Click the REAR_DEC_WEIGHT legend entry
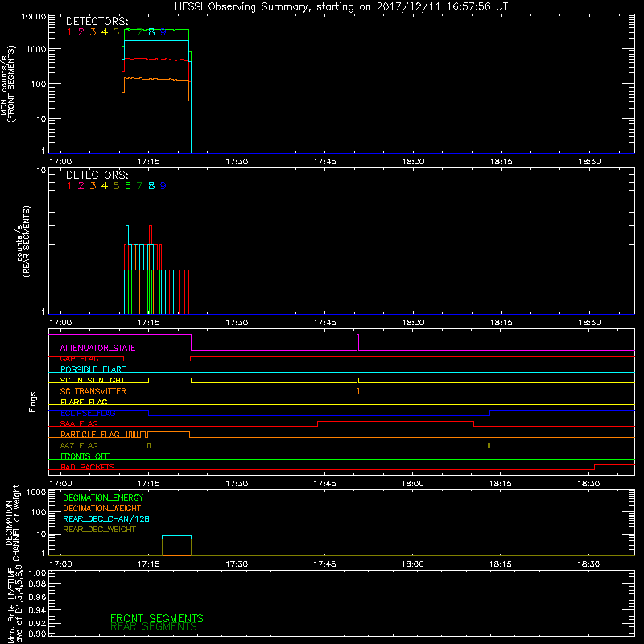 click(99, 530)
